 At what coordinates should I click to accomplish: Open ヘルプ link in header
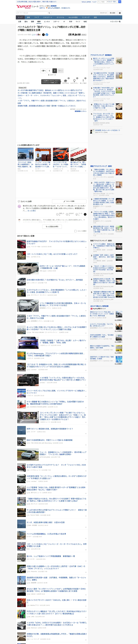point(94,2)
